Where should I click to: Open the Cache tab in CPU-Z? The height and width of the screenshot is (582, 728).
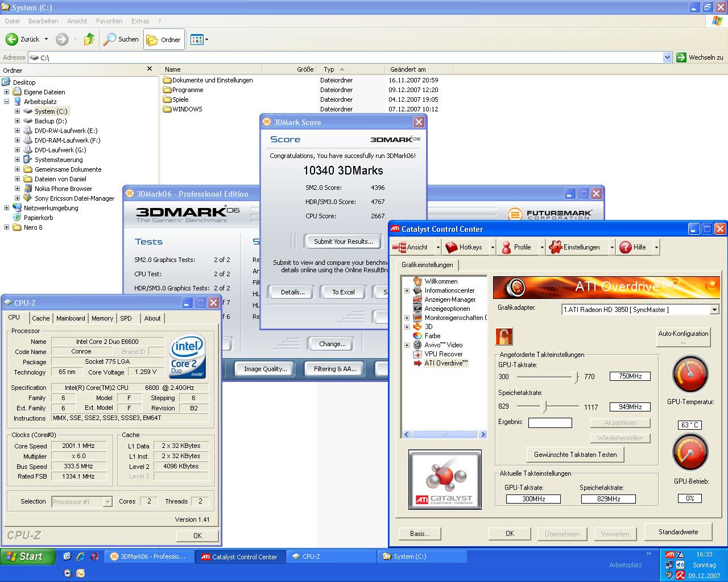pyautogui.click(x=41, y=318)
